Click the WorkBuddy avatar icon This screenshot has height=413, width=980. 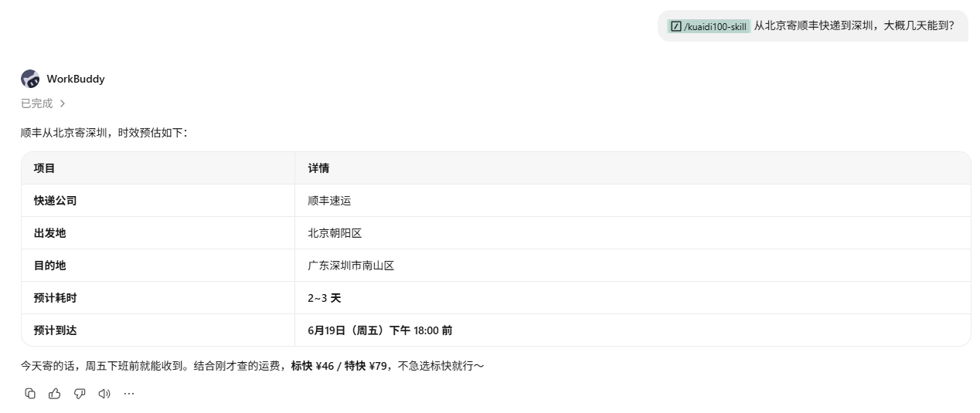click(x=30, y=79)
